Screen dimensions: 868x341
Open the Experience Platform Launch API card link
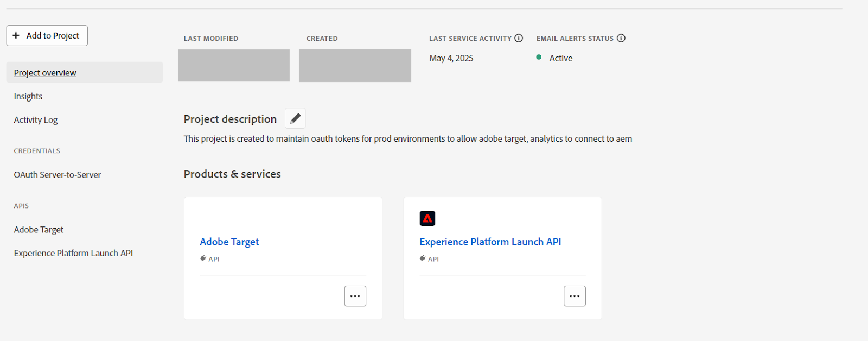click(x=490, y=242)
